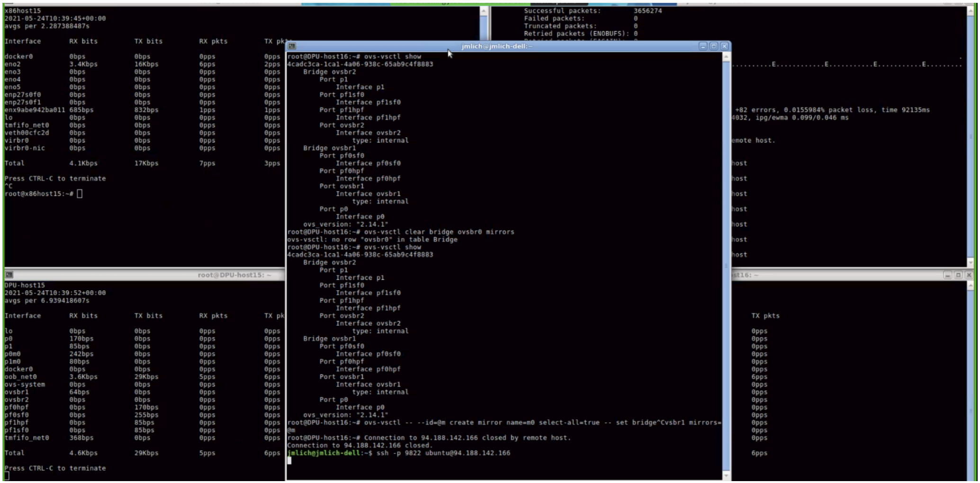Click the 'avgs per 2.287388487s' line
The height and width of the screenshot is (483, 980).
point(47,26)
